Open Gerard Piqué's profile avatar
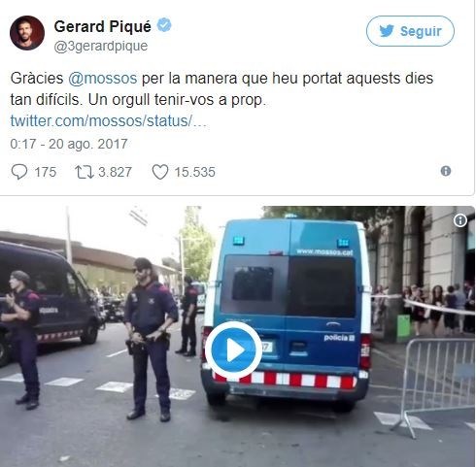This screenshot has height=467, width=476. coord(27,33)
